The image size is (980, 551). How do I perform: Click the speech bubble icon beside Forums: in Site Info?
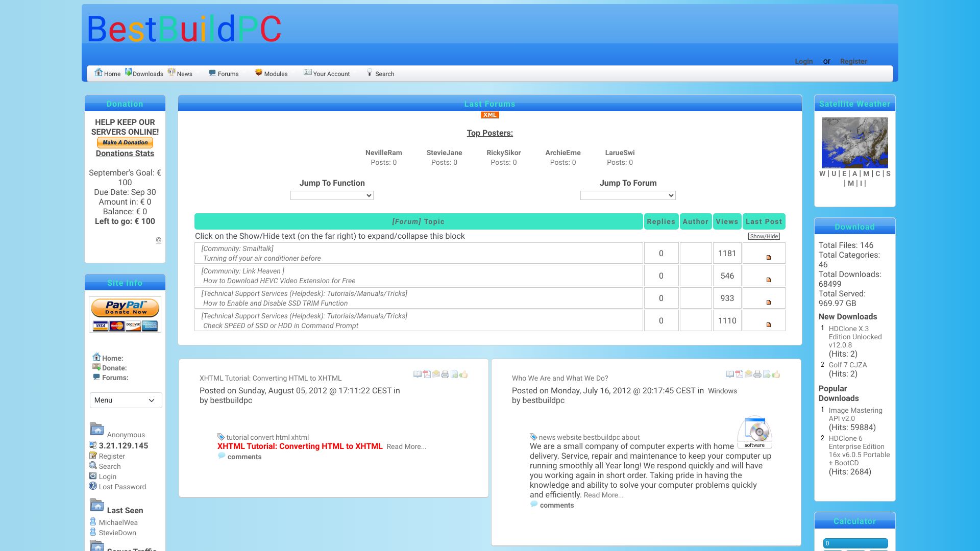[x=96, y=377]
